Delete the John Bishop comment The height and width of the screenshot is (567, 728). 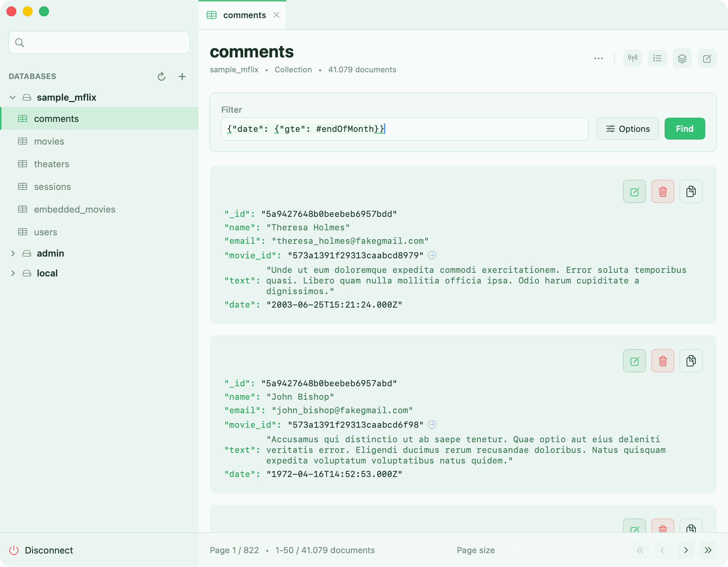point(662,360)
